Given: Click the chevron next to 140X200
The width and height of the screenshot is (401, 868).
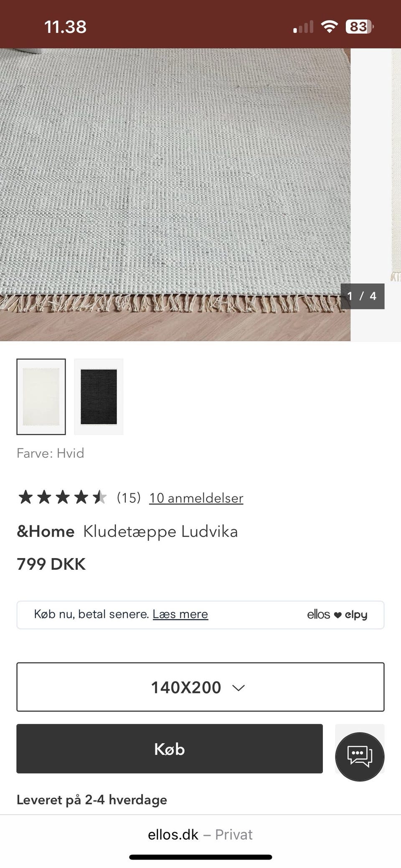Looking at the screenshot, I should pyautogui.click(x=238, y=688).
